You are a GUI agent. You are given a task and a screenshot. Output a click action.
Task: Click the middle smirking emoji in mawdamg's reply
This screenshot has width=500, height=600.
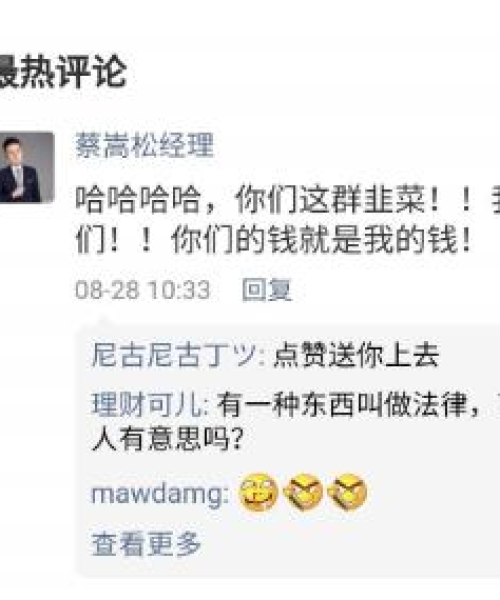tap(304, 492)
